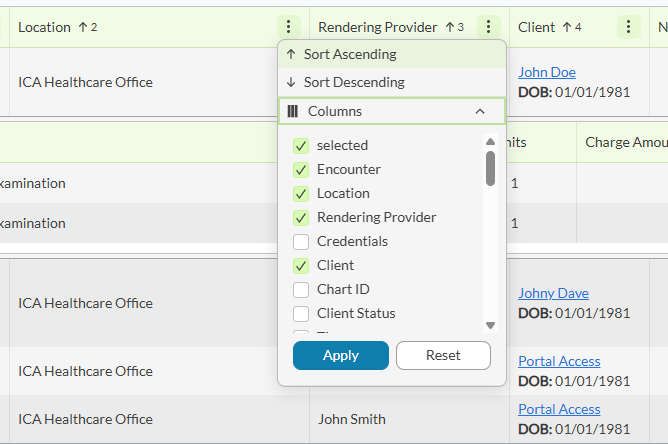Uncheck the selected column checkbox

[x=300, y=146]
